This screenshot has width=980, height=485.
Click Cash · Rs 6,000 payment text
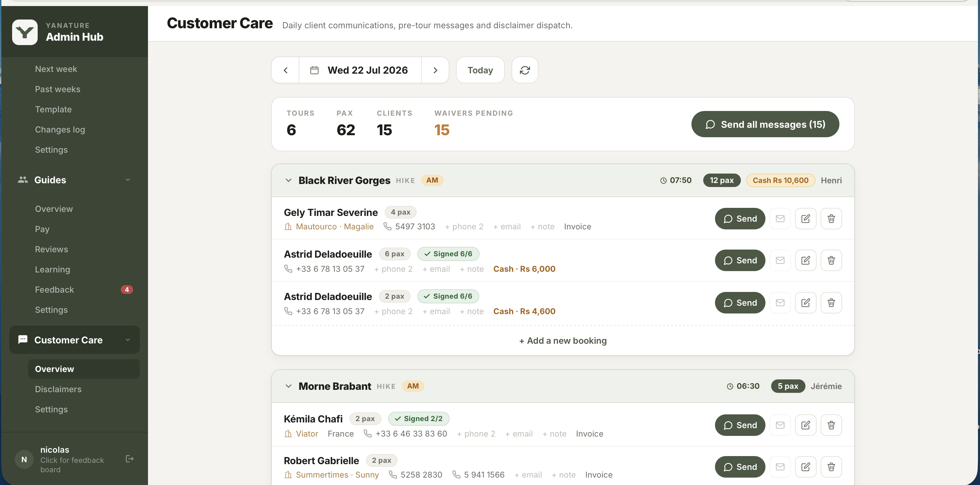[x=524, y=269]
